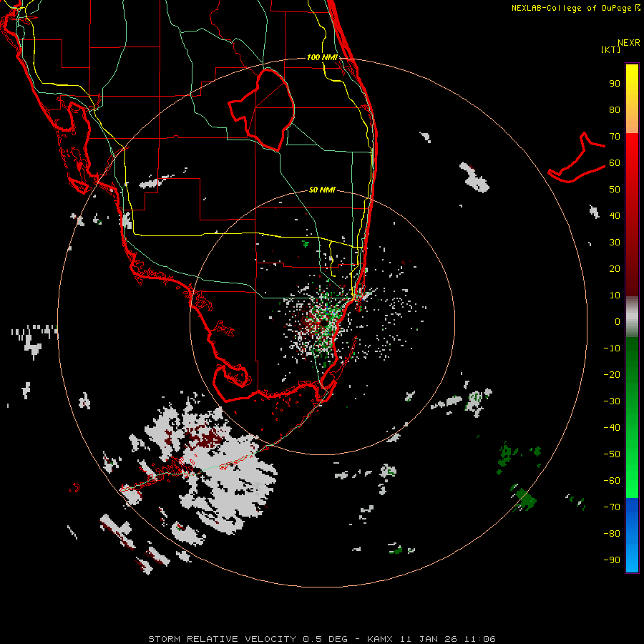Select the 0 value on velocity scale
Screen dimensions: 644x644
click(x=618, y=322)
